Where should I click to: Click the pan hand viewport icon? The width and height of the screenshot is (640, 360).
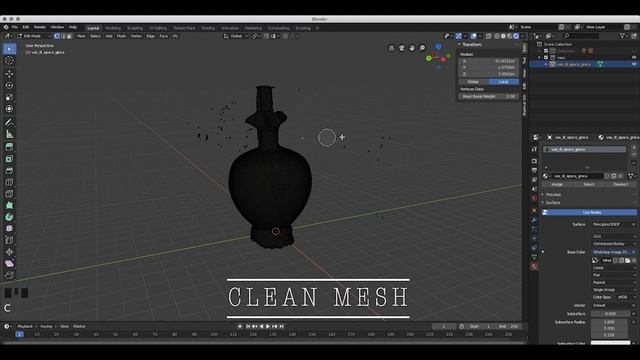[x=412, y=48]
